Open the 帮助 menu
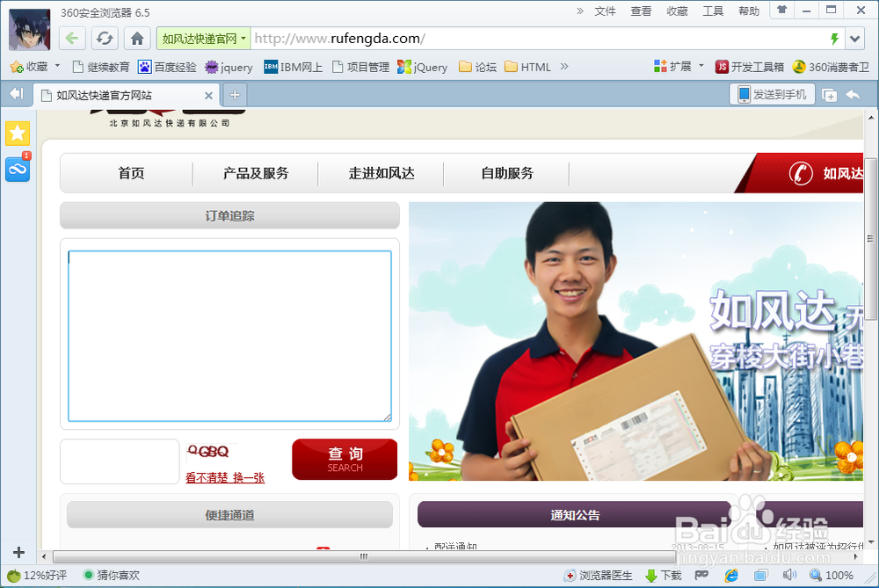Viewport: 879px width, 588px height. coord(748,11)
